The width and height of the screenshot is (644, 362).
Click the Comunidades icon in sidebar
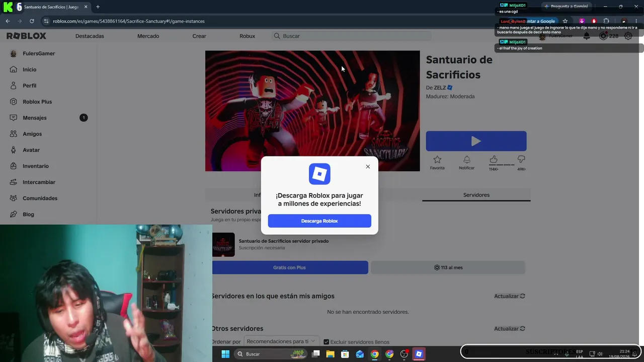(14, 198)
